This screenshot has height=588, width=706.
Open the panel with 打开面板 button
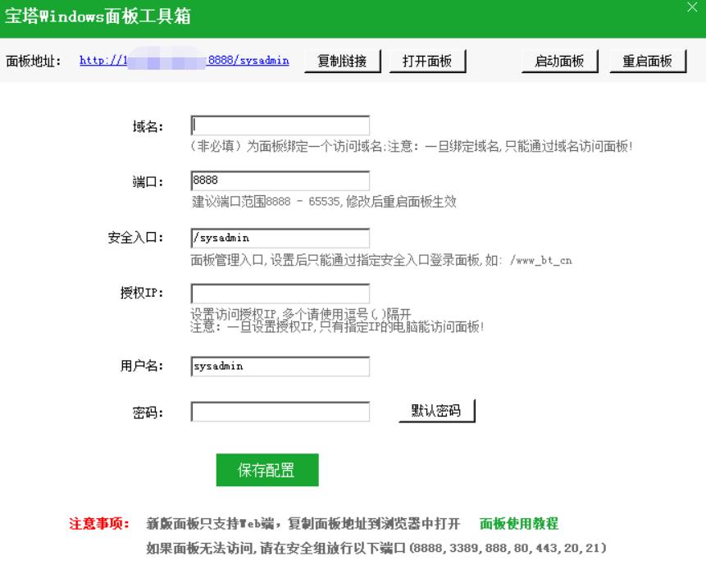pos(427,61)
